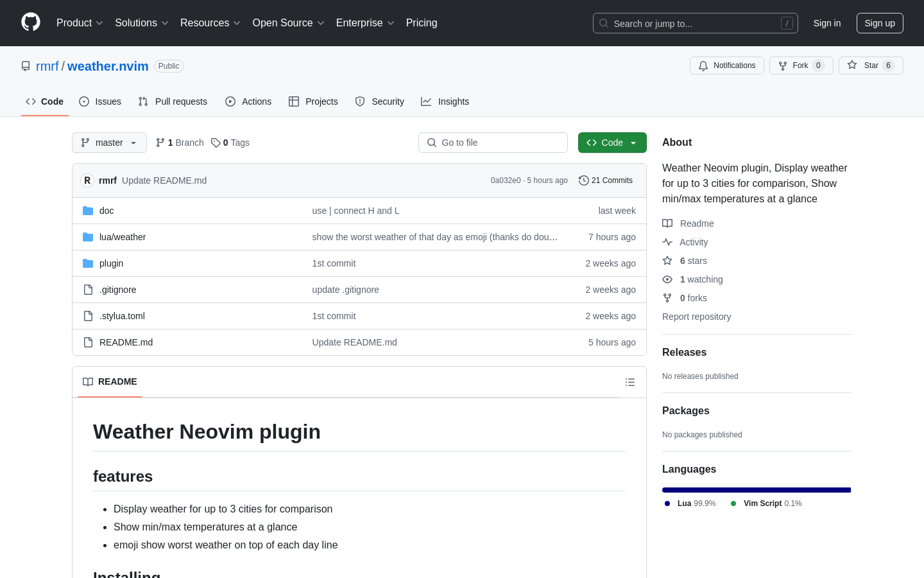
Task: Click the plugin folder icon
Action: click(x=88, y=263)
